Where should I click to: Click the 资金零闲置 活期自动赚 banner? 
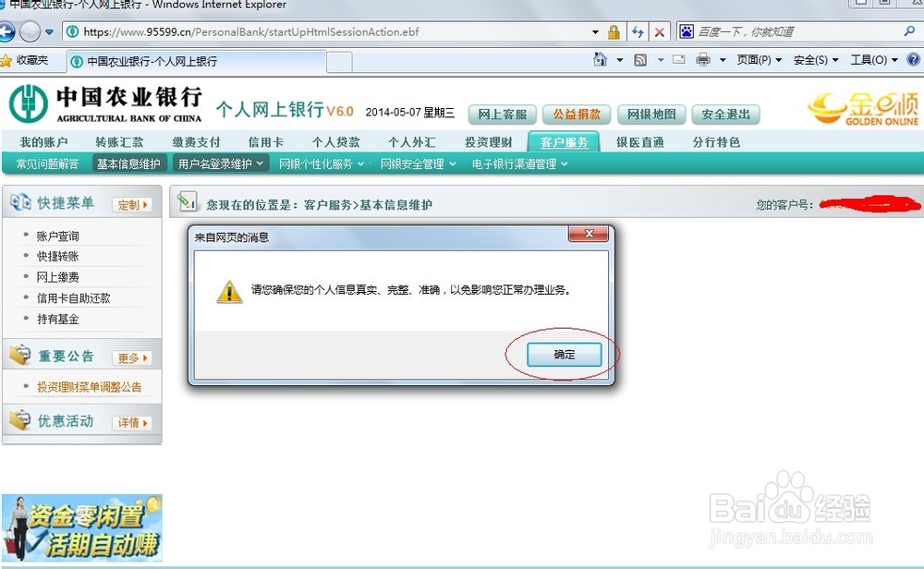click(x=82, y=527)
